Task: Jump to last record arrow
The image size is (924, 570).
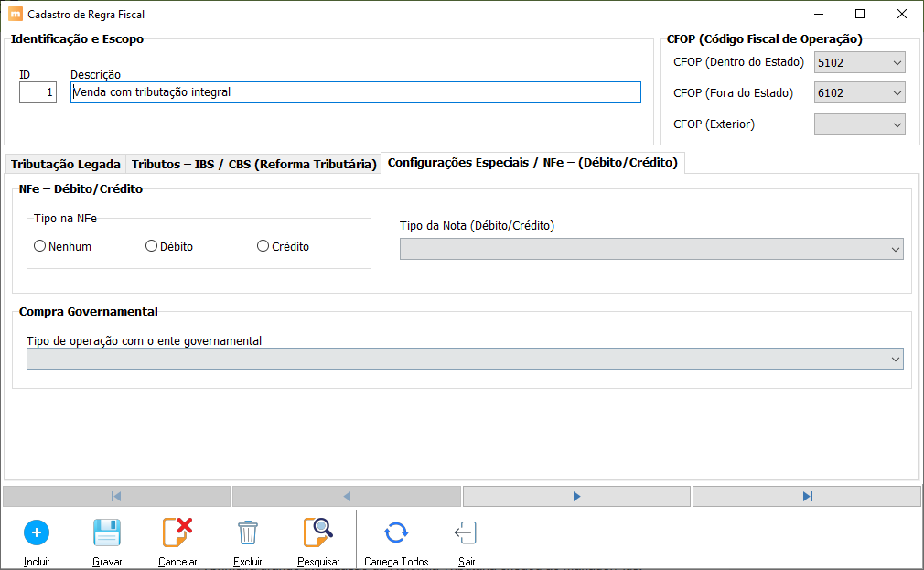Action: point(806,496)
